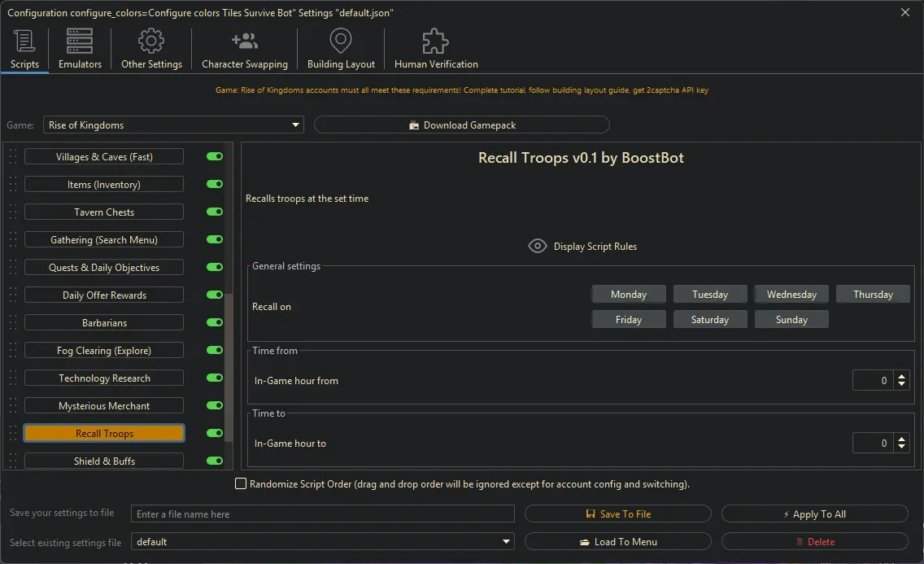The image size is (924, 564).
Task: Open Other Settings gear icon
Action: (151, 41)
